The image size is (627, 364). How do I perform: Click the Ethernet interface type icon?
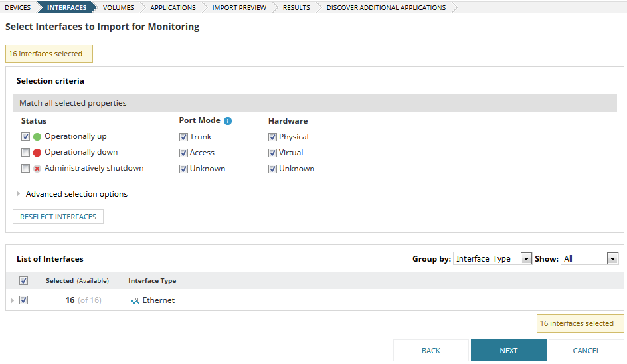pyautogui.click(x=135, y=300)
